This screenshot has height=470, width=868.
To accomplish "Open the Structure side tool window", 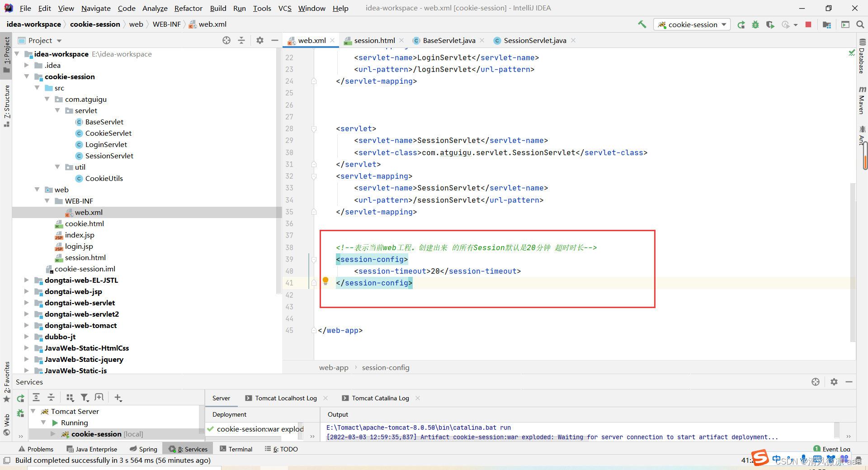I will (7, 105).
